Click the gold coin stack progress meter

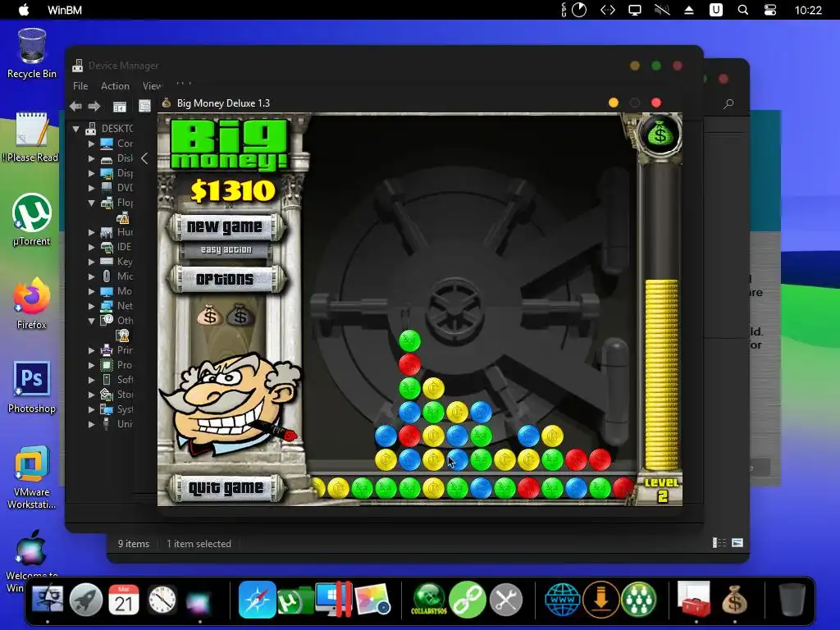click(661, 375)
